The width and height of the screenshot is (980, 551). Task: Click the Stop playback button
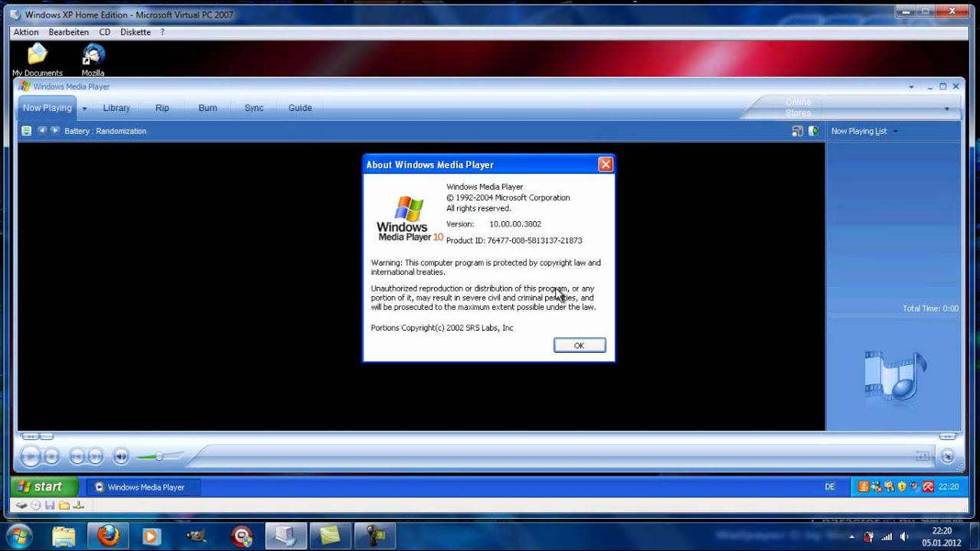[x=51, y=457]
